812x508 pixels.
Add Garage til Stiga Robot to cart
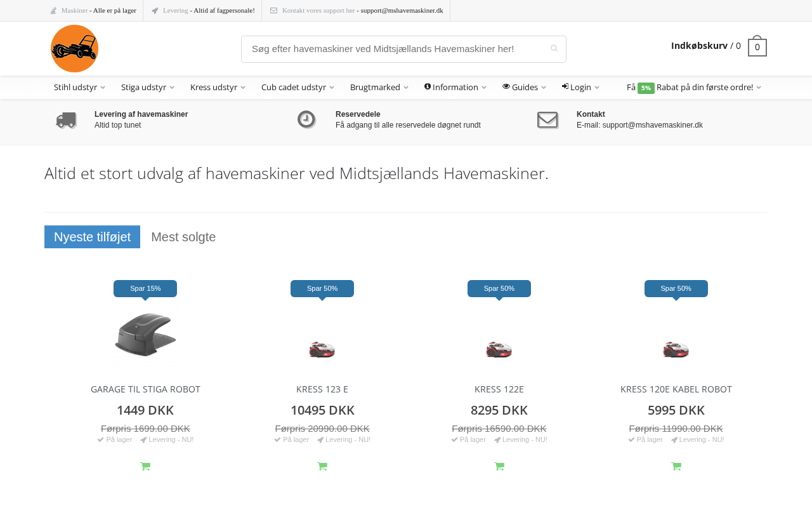click(x=145, y=467)
